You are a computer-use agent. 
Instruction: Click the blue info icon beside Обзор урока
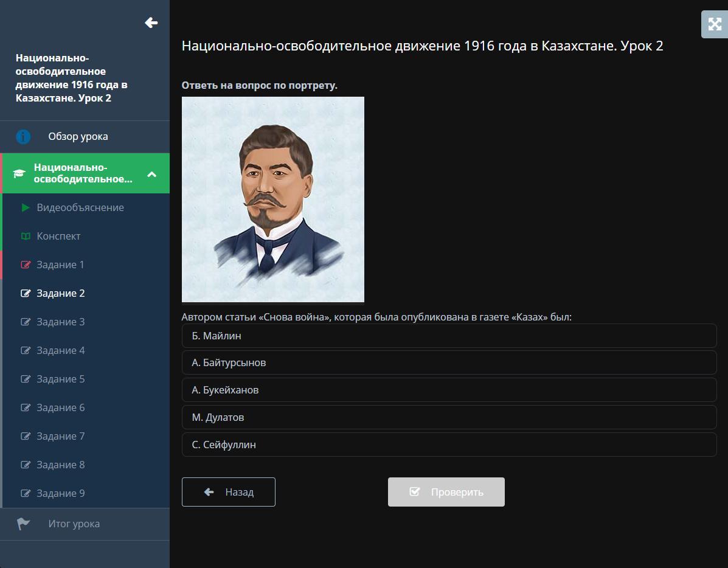click(x=23, y=137)
